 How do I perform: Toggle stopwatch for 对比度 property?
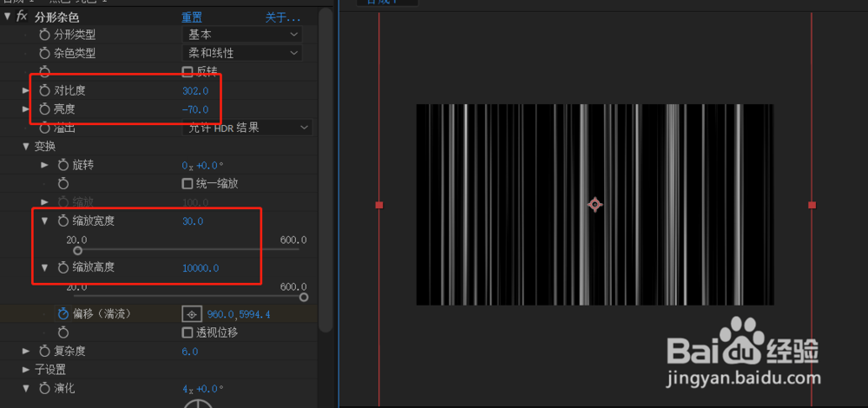pos(44,90)
